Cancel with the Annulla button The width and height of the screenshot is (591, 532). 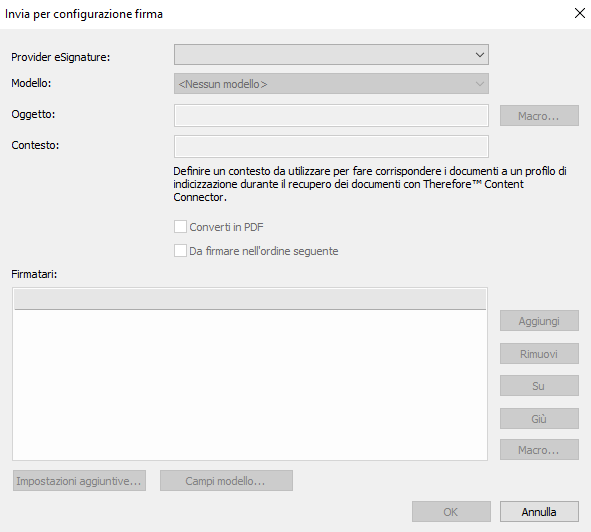coord(539,512)
